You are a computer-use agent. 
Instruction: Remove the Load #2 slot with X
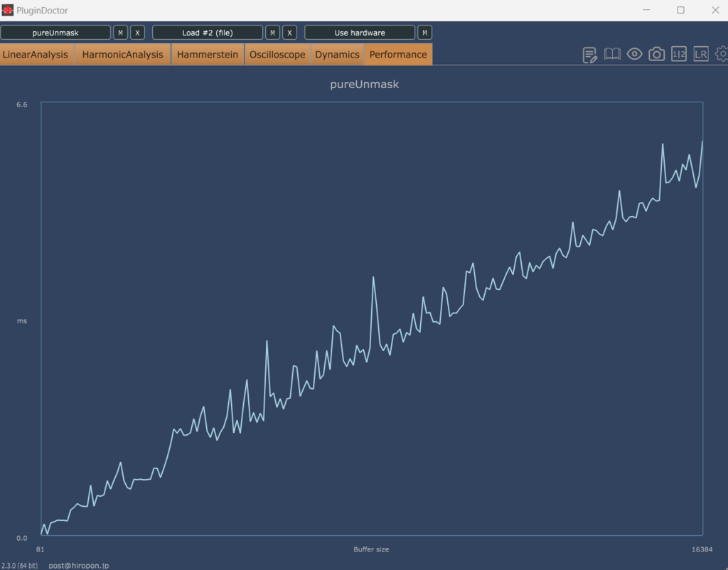(x=290, y=33)
